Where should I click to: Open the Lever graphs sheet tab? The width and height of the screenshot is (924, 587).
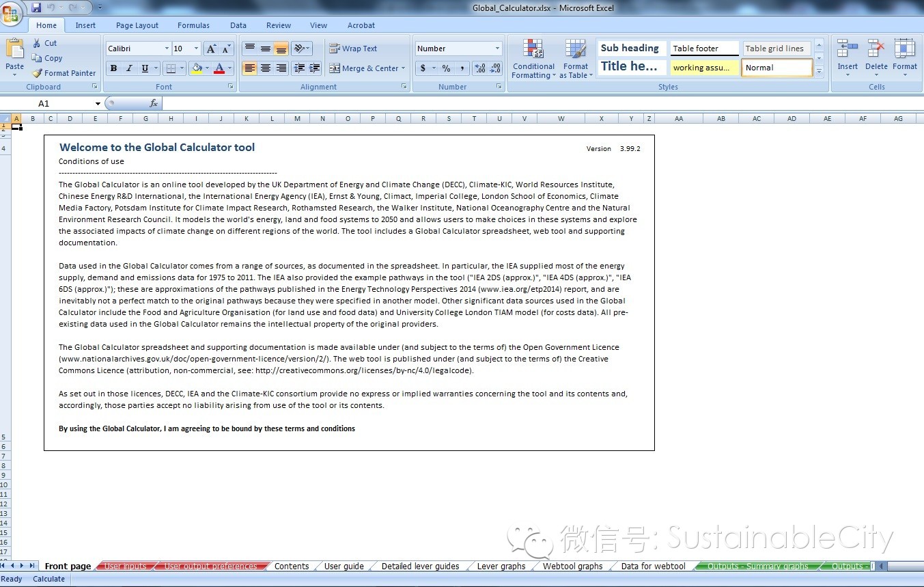coord(501,566)
